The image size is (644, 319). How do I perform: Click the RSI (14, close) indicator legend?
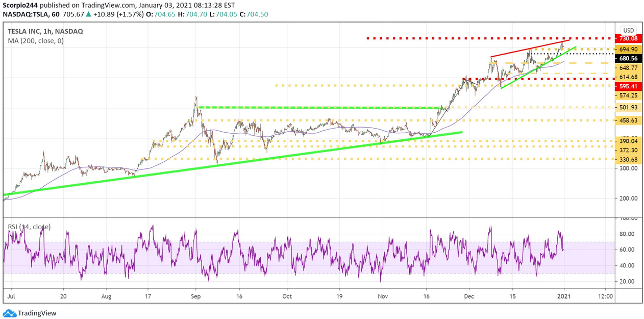pyautogui.click(x=28, y=227)
